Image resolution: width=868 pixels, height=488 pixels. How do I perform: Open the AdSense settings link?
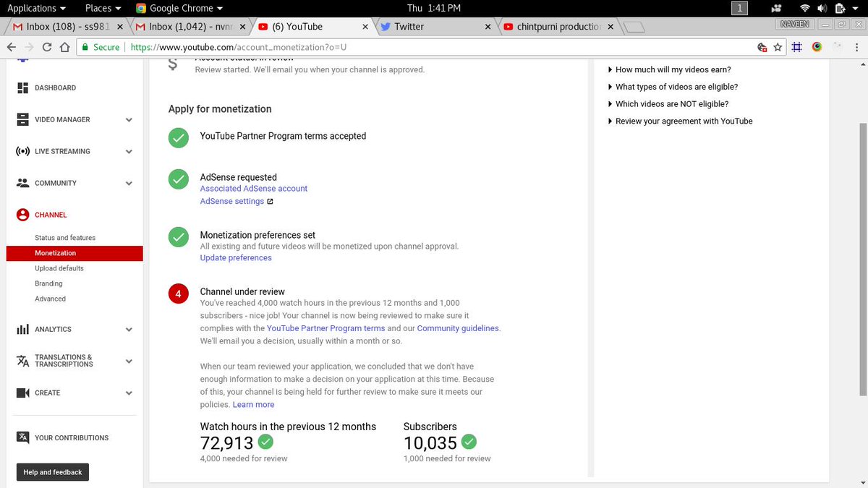point(232,202)
